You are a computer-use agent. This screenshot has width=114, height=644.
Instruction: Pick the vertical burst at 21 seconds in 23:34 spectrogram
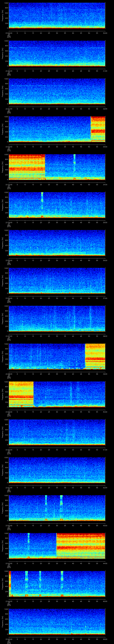coord(42,205)
